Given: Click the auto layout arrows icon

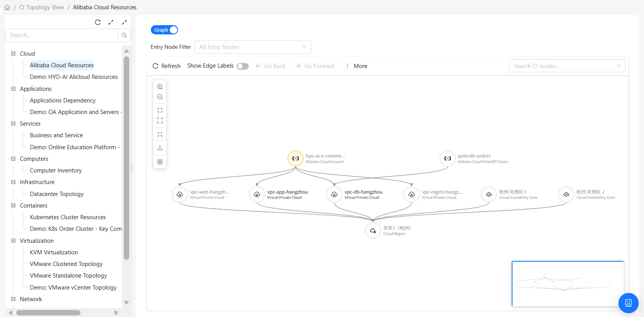Looking at the screenshot, I should pyautogui.click(x=160, y=135).
